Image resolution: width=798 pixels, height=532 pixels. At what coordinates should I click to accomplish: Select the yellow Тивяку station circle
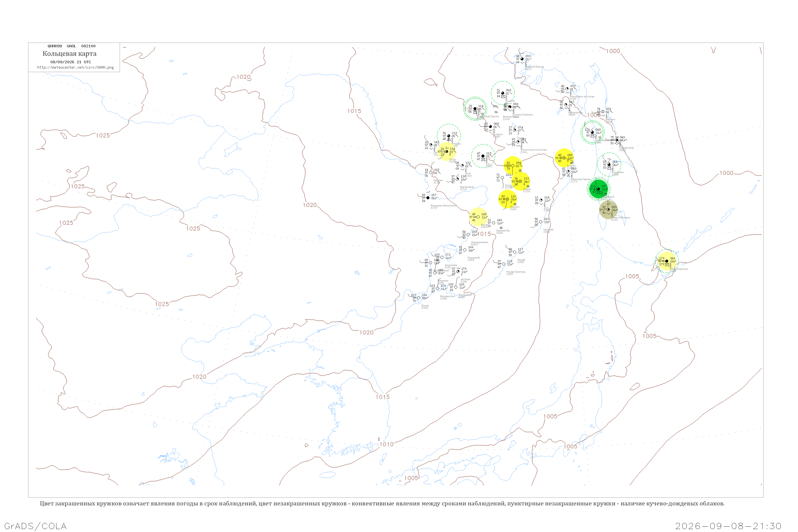coord(521,181)
